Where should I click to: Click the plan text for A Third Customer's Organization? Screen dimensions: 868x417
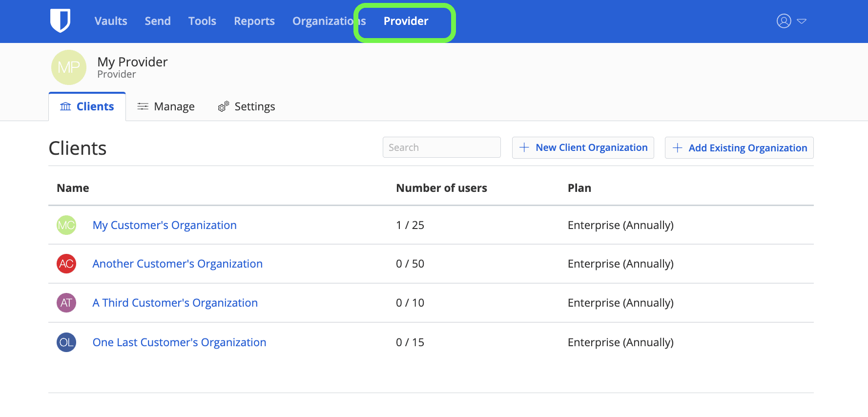(x=620, y=303)
